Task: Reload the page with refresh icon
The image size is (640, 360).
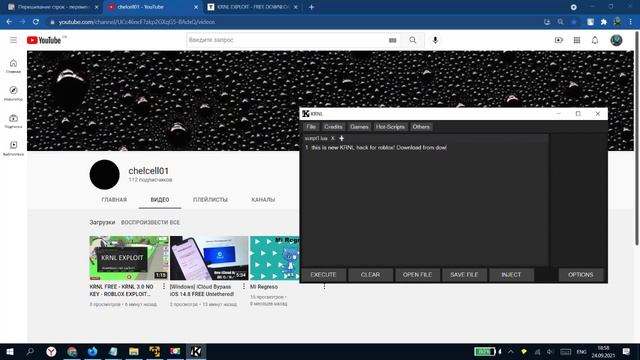Action: pos(36,22)
